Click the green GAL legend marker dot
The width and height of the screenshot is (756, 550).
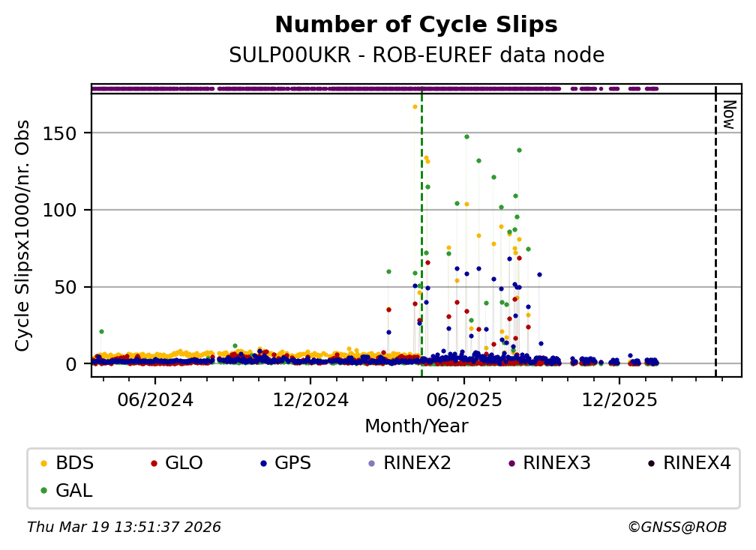click(x=43, y=491)
